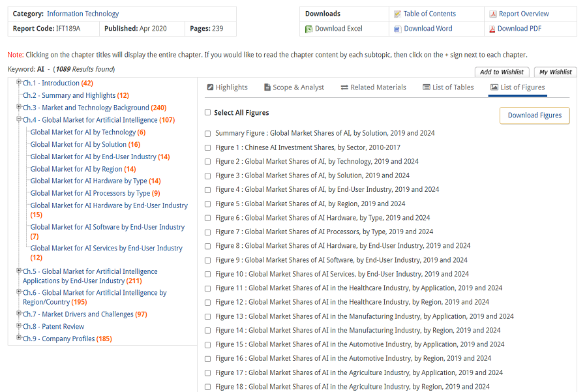Collapse the Ch.4 Global Market tree node
The width and height of the screenshot is (587, 392).
tap(19, 119)
